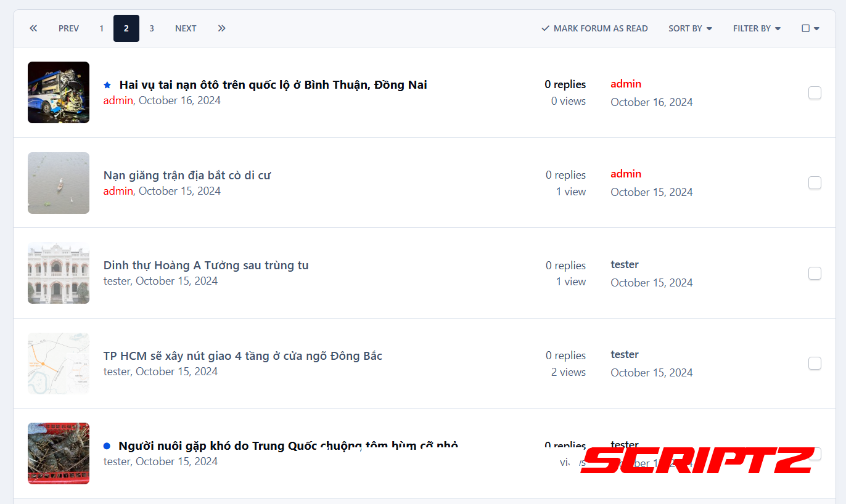
Task: Jump to first page double-chevron icon
Action: [x=33, y=28]
